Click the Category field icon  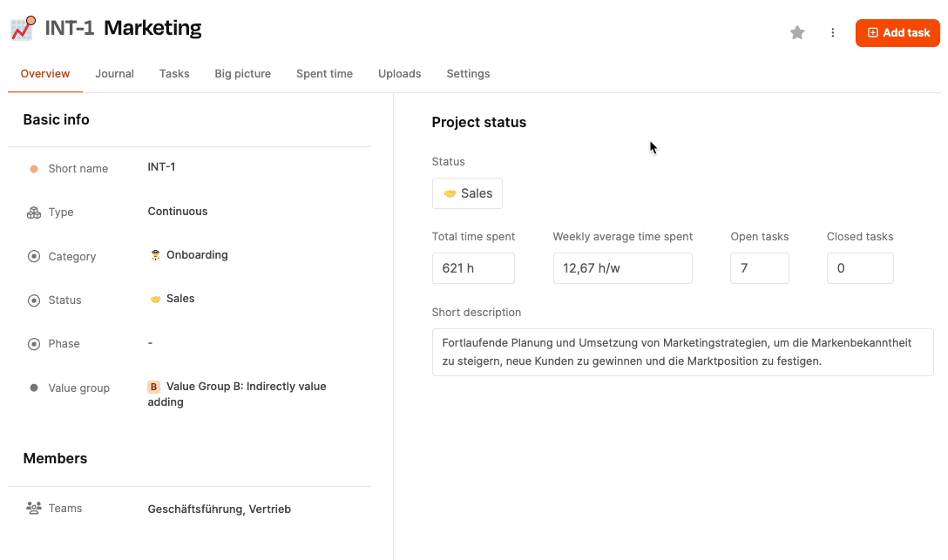tap(34, 256)
